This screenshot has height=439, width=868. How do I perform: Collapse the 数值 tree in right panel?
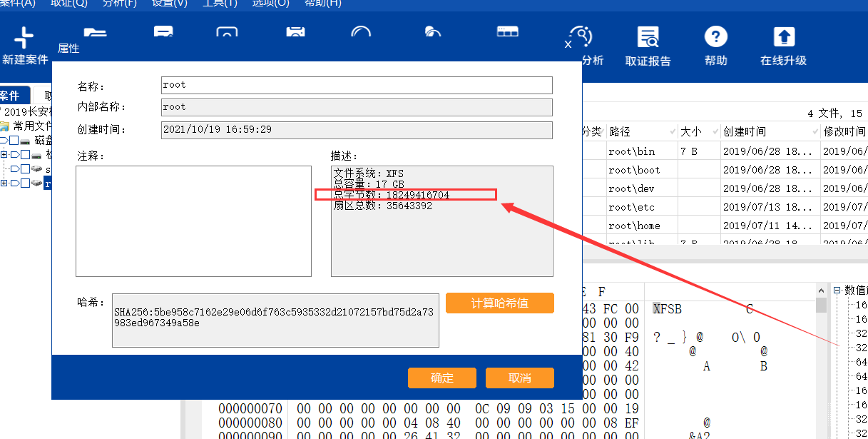(838, 290)
